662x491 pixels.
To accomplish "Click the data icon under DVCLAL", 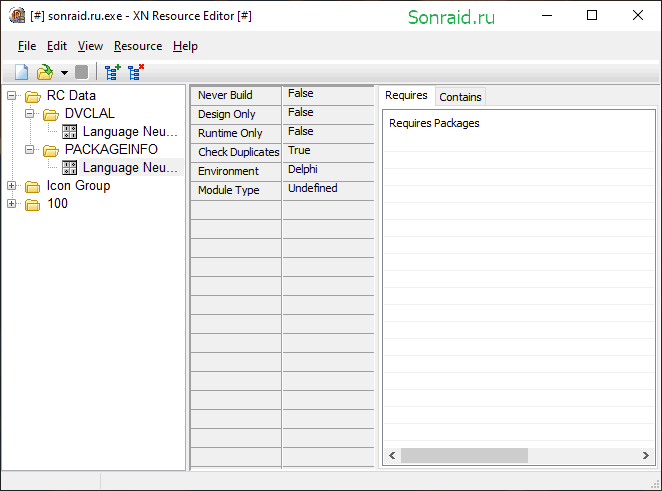I will [x=69, y=132].
